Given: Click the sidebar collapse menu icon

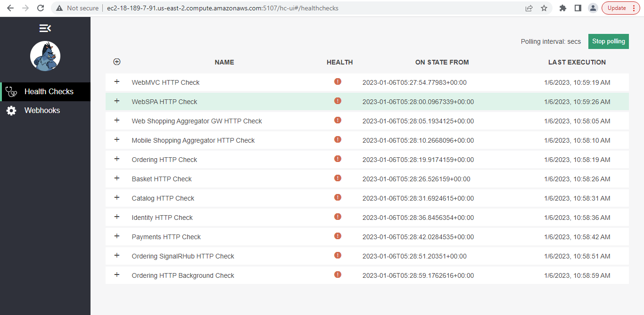Looking at the screenshot, I should click(x=45, y=28).
